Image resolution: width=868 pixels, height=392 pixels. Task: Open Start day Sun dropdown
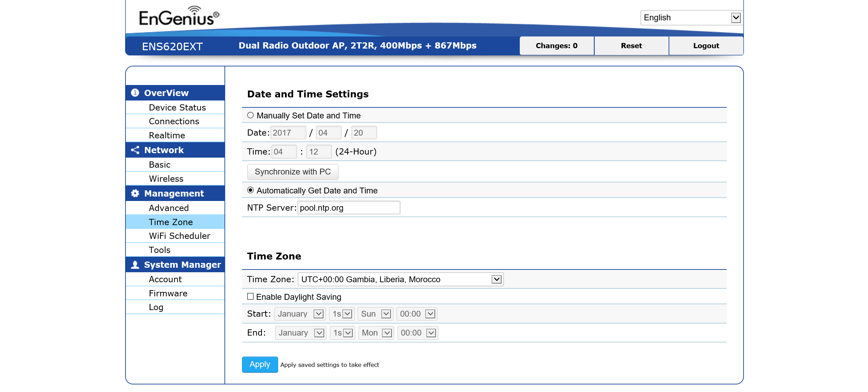point(376,314)
